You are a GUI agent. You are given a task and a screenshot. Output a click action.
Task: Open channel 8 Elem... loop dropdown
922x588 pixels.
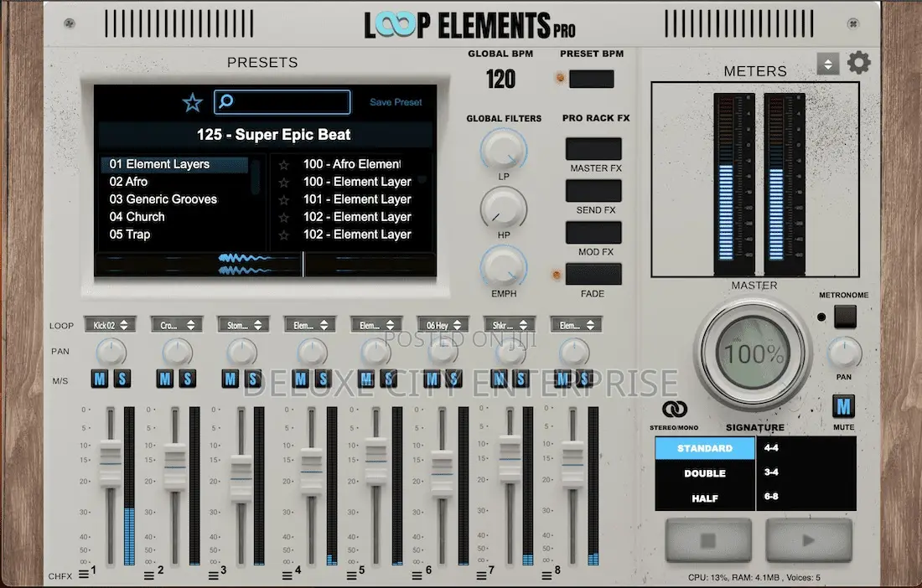click(x=577, y=325)
